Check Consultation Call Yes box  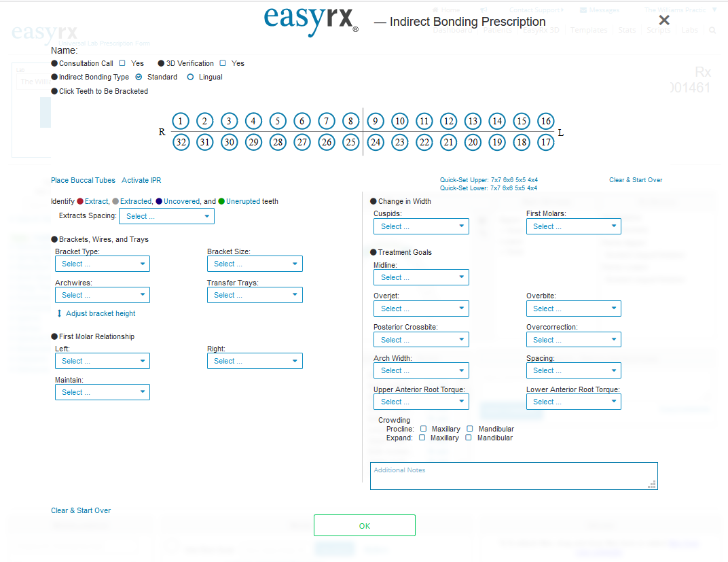(122, 63)
